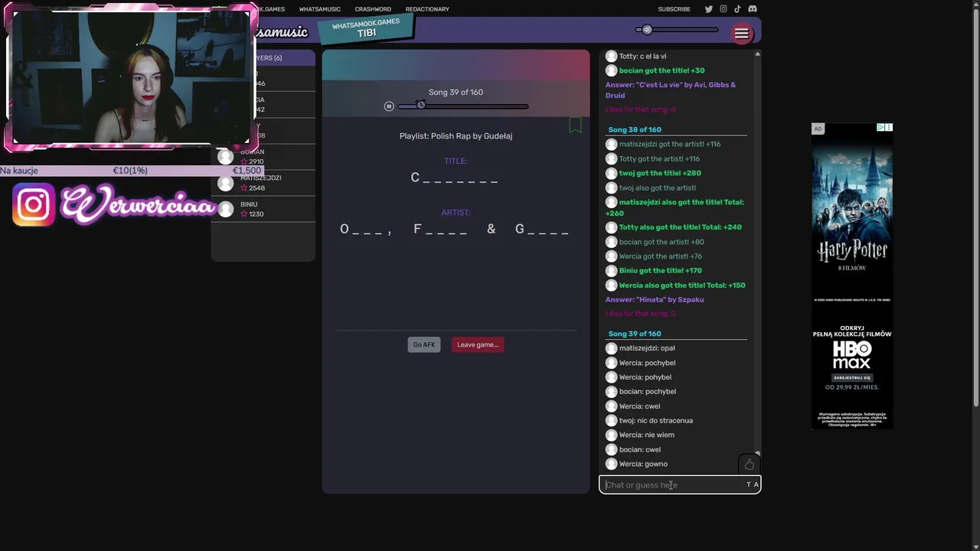The height and width of the screenshot is (551, 980).
Task: Click the page vertical scrollbar
Action: pos(975,207)
